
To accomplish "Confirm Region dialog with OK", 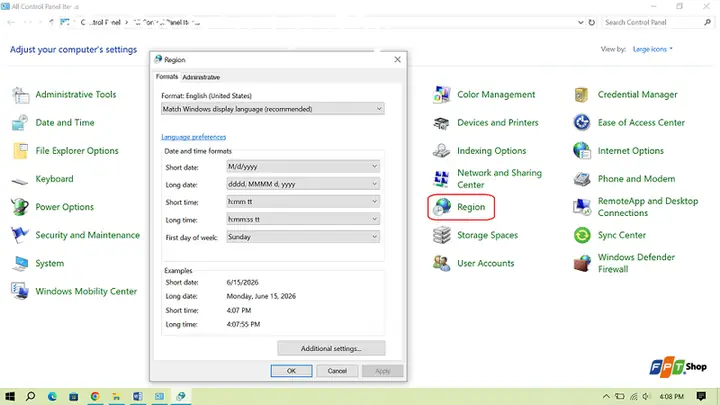I will coord(291,371).
